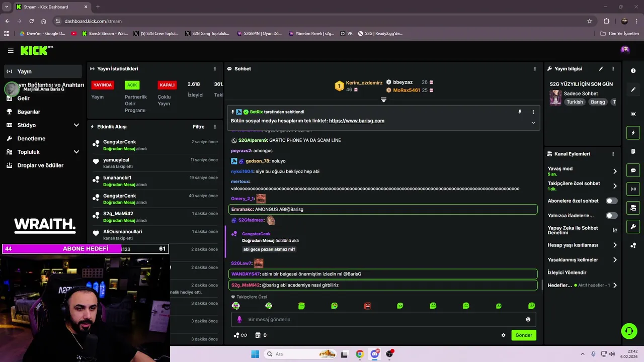This screenshot has height=362, width=644.
Task: Open the Filtre dropdown in Etkinlik Akışı
Action: [198, 127]
